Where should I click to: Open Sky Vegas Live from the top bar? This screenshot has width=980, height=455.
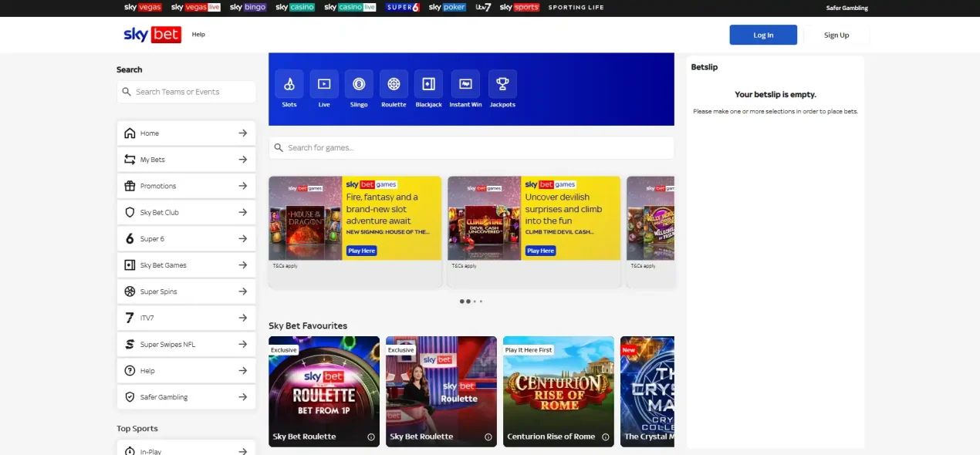tap(196, 7)
